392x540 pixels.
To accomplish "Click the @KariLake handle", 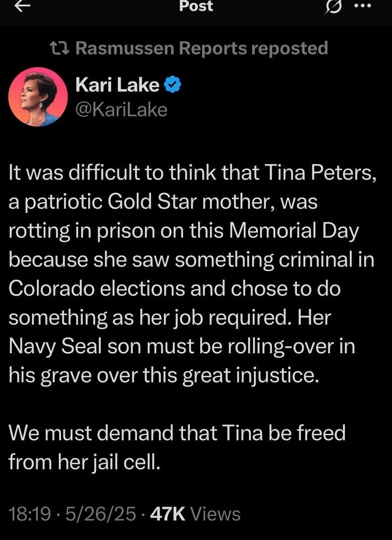I will coord(121,109).
